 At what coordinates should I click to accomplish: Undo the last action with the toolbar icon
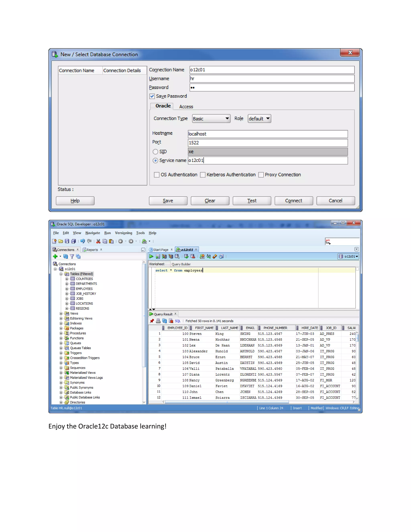pos(82,241)
